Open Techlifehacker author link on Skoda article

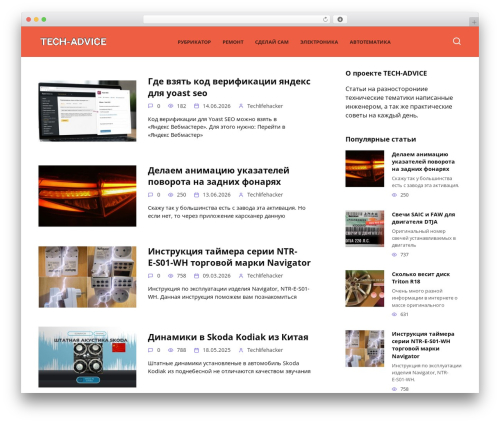coord(265,350)
